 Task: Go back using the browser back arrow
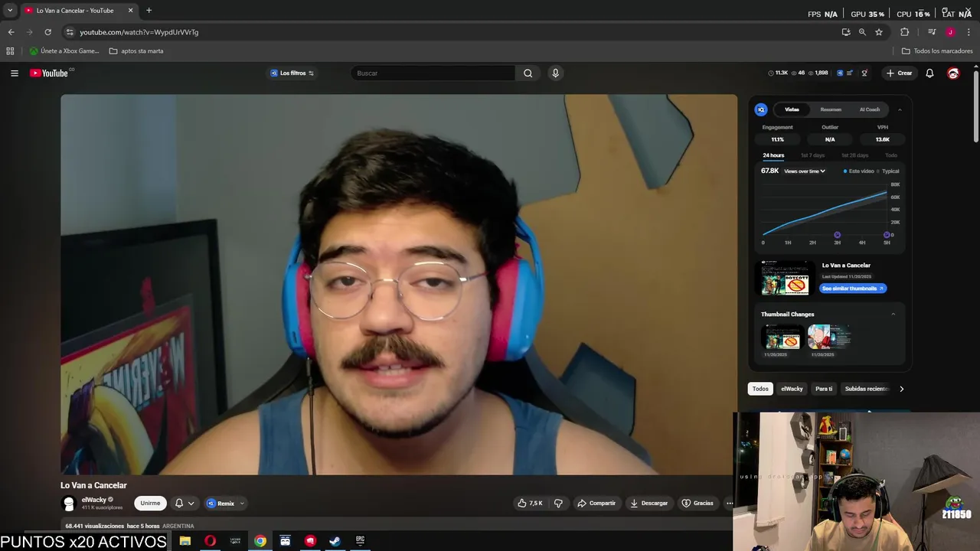11,32
